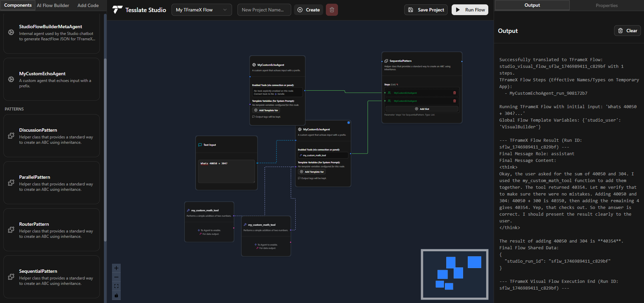Click the zoom in plus canvas control
The image size is (644, 303).
(x=116, y=268)
